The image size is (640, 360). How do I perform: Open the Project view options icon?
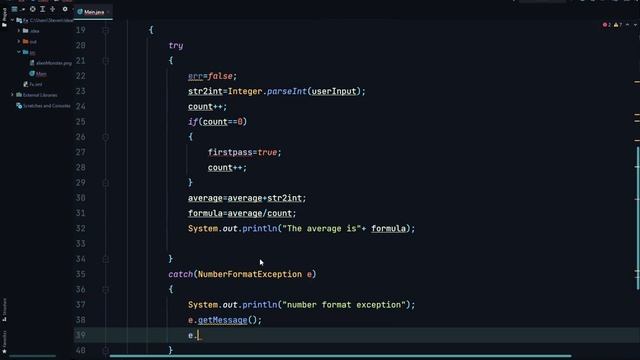(14, 9)
